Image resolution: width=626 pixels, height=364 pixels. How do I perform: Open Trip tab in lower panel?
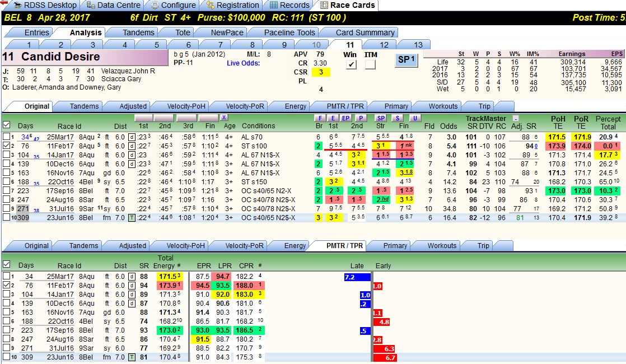pyautogui.click(x=483, y=245)
